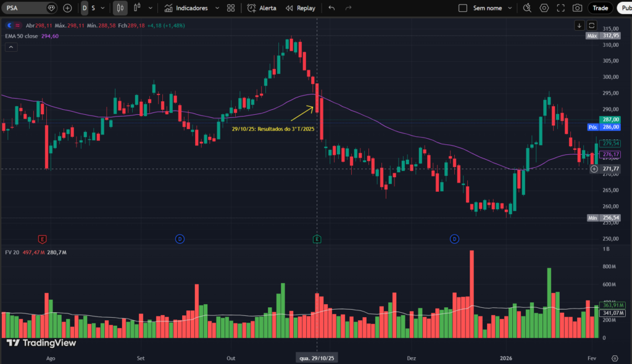The image size is (632, 364).
Task: Click the Pub publish button
Action: coord(626,7)
